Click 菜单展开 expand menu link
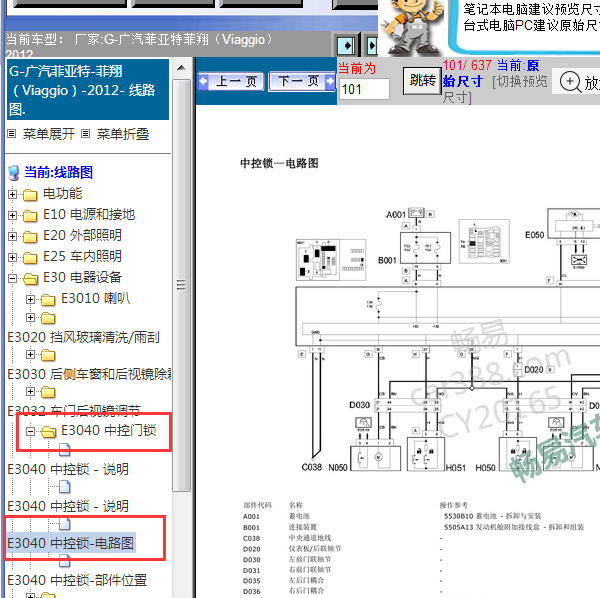Screen dimensions: 600x598 (x=49, y=134)
